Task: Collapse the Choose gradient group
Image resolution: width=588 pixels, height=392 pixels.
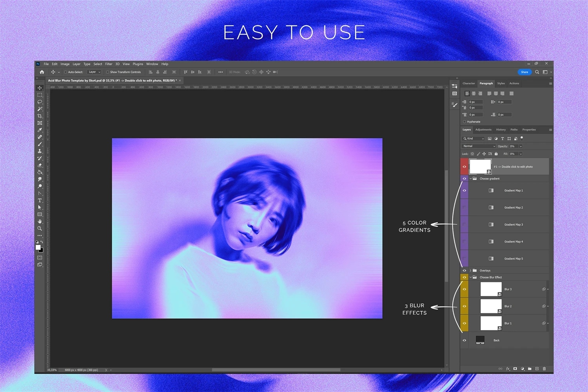Action: 470,179
